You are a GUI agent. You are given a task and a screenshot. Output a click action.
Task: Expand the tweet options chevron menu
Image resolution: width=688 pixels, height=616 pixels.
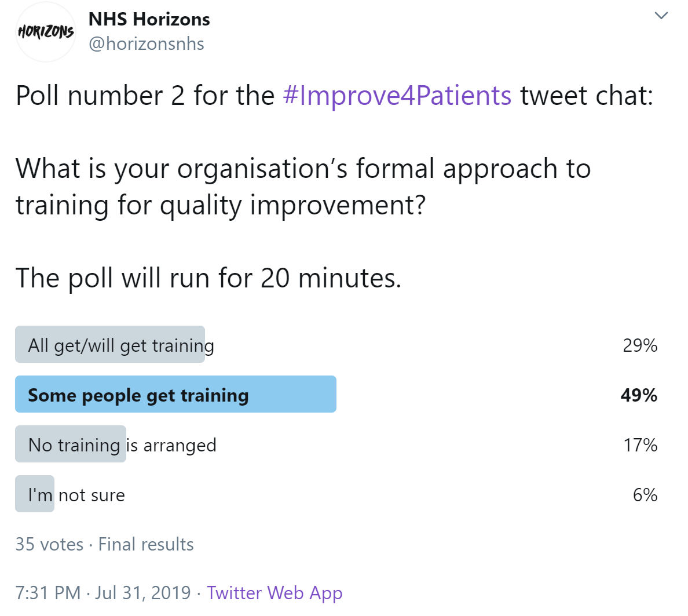click(x=661, y=16)
